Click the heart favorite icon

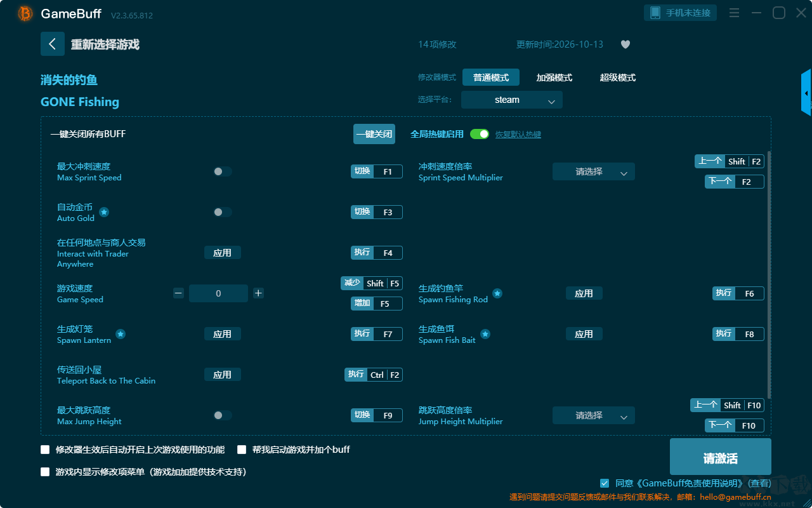coord(625,44)
